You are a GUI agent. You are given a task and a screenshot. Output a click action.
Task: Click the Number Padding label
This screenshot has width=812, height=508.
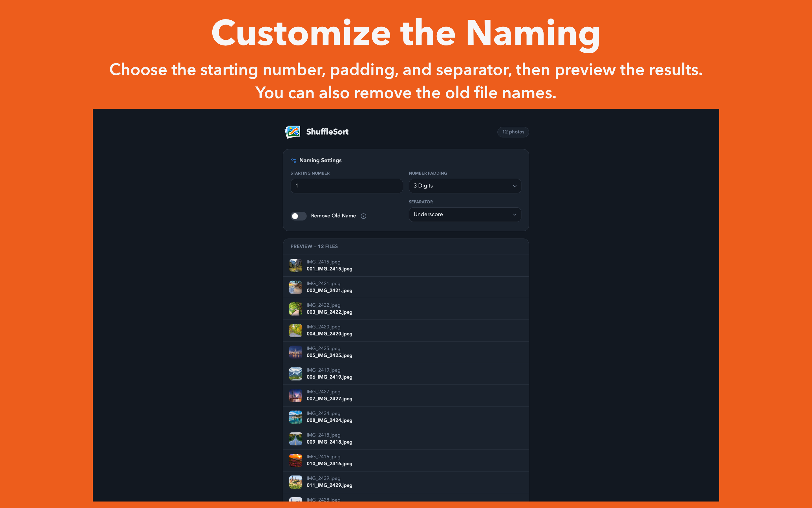[428, 173]
